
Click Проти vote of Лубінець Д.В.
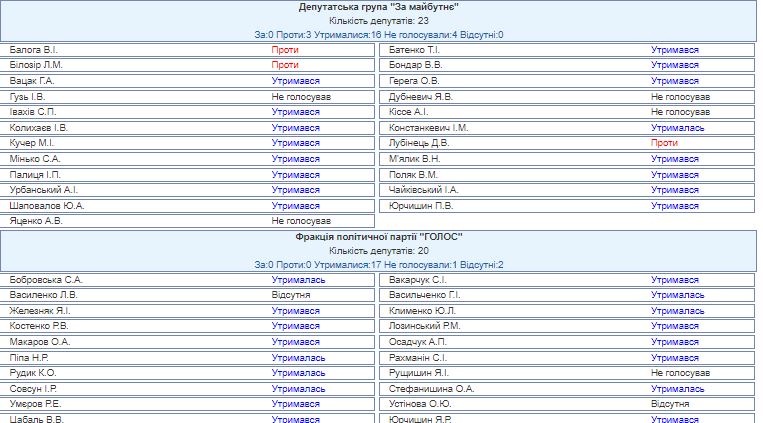[664, 143]
